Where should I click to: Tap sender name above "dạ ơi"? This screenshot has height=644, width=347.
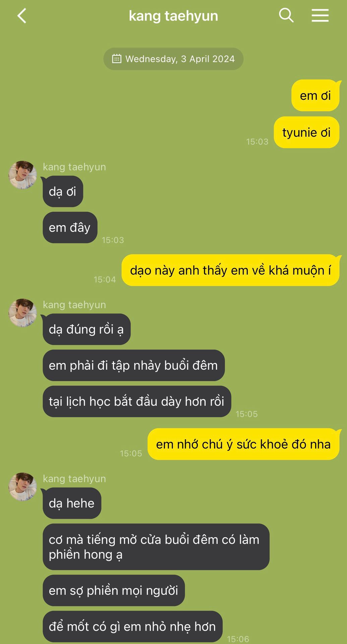coord(74,167)
